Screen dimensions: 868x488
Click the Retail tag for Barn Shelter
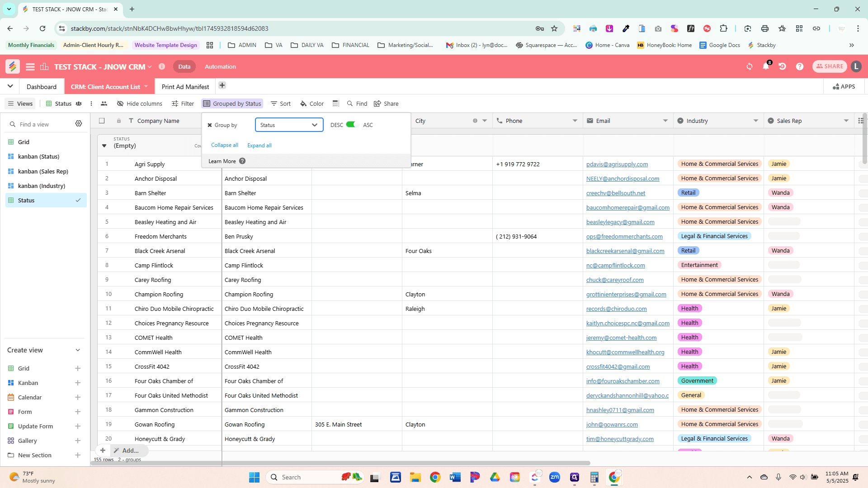pyautogui.click(x=688, y=193)
